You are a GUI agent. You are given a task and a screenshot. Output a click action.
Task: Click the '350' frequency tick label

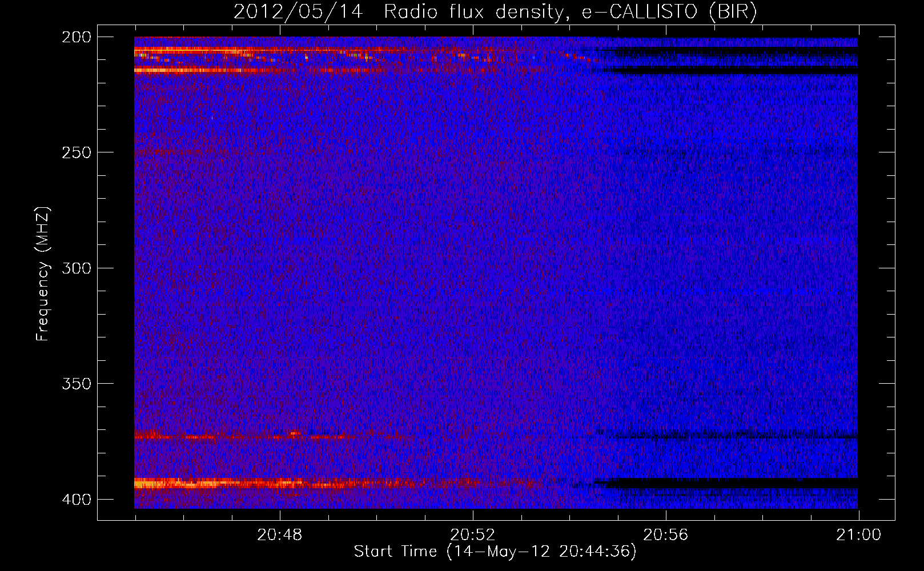point(77,383)
